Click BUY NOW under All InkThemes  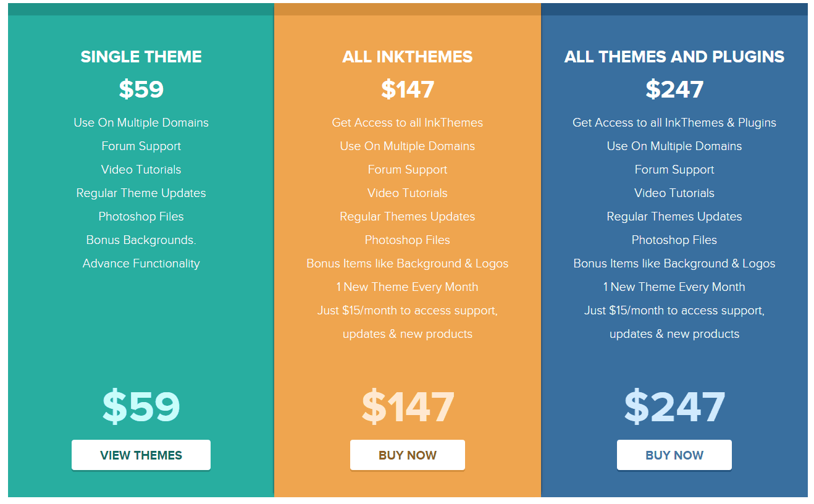(408, 455)
